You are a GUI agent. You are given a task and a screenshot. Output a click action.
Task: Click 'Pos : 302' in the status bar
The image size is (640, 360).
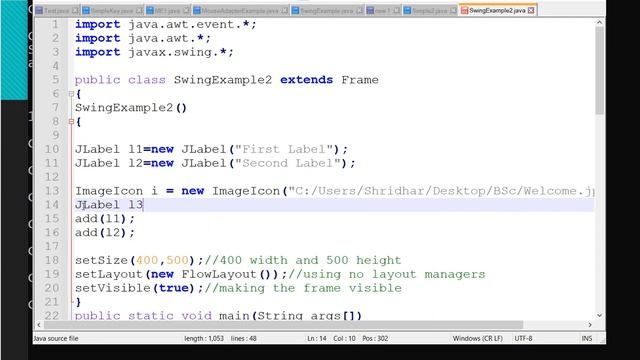pyautogui.click(x=375, y=338)
